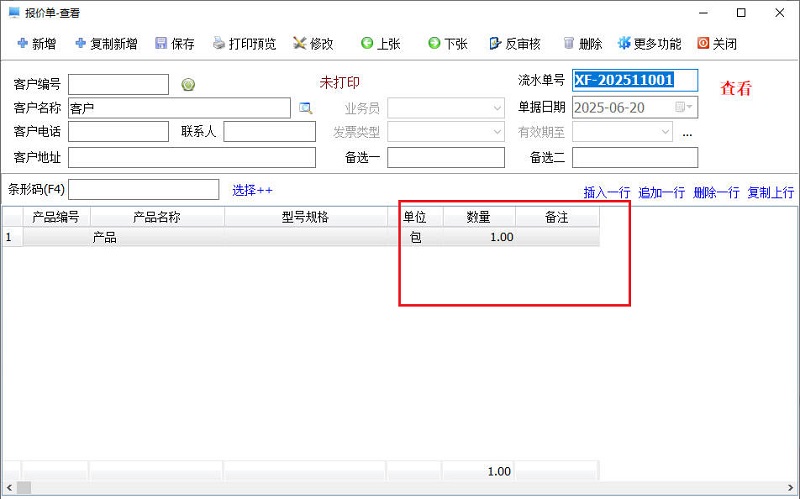Click the 客户电话 input field
The width and height of the screenshot is (800, 499).
pyautogui.click(x=118, y=132)
